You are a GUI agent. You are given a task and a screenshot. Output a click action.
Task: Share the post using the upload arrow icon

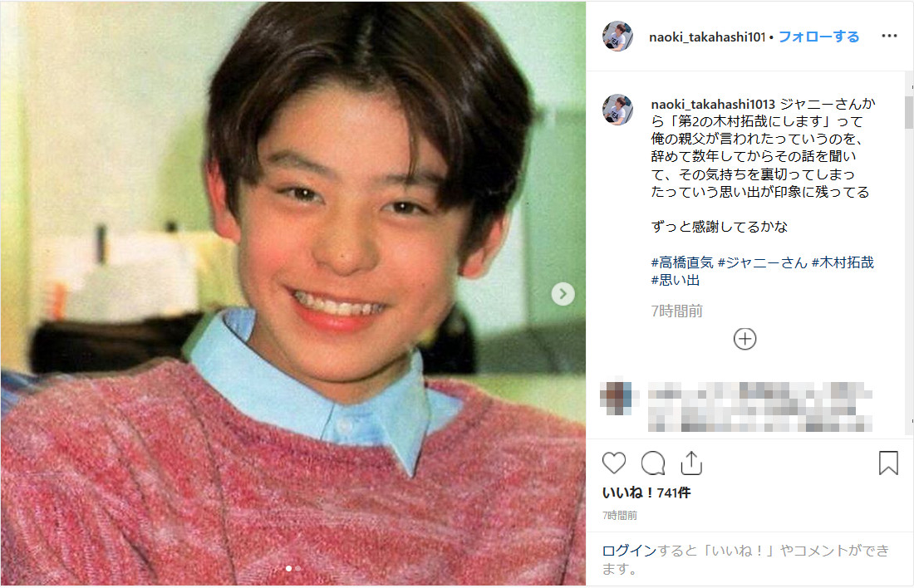[691, 463]
